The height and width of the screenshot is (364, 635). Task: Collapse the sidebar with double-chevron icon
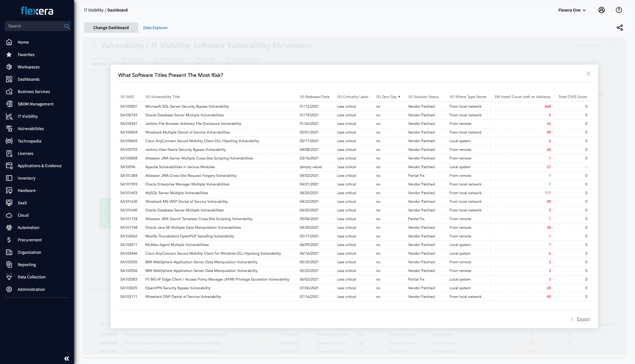(67, 358)
